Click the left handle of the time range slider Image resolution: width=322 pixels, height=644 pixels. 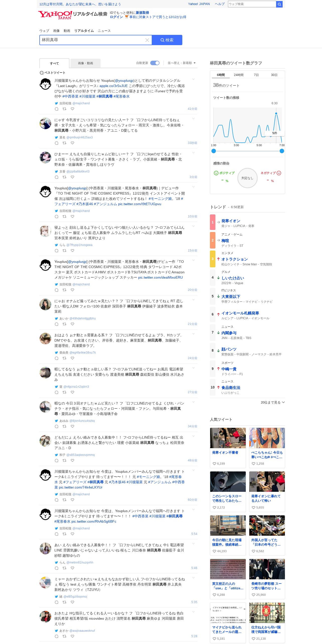point(214,151)
